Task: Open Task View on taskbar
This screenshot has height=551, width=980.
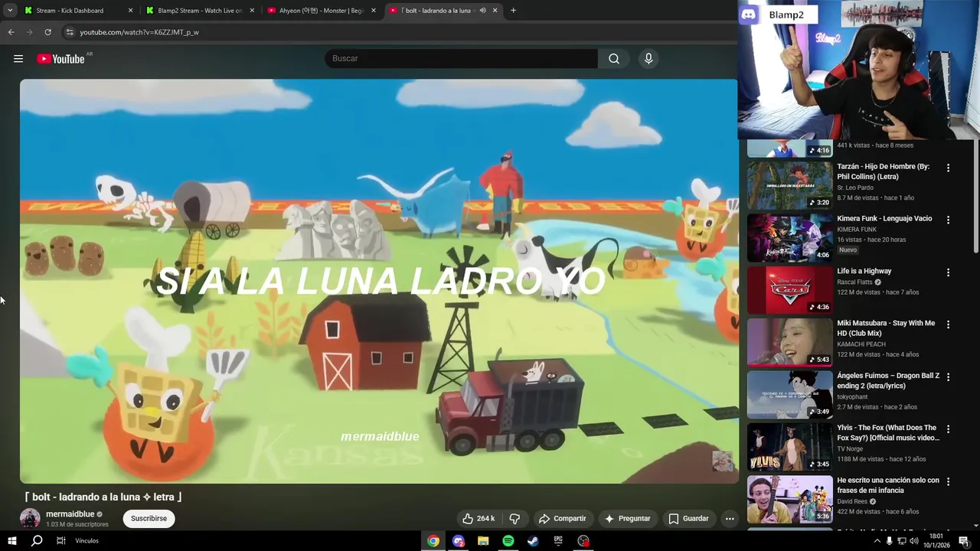Action: 61,541
